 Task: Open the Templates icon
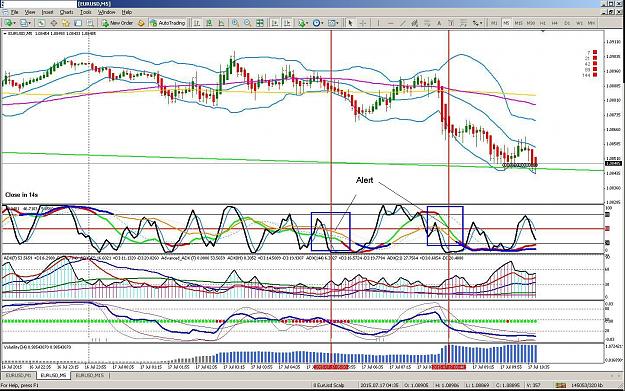point(332,23)
